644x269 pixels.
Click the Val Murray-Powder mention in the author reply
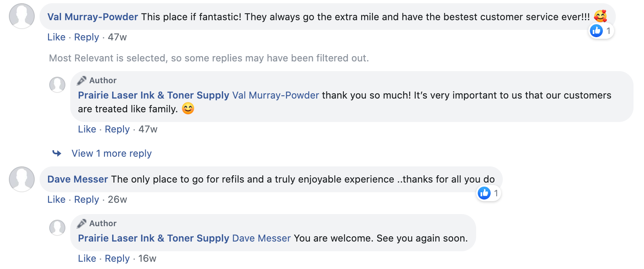(x=276, y=95)
